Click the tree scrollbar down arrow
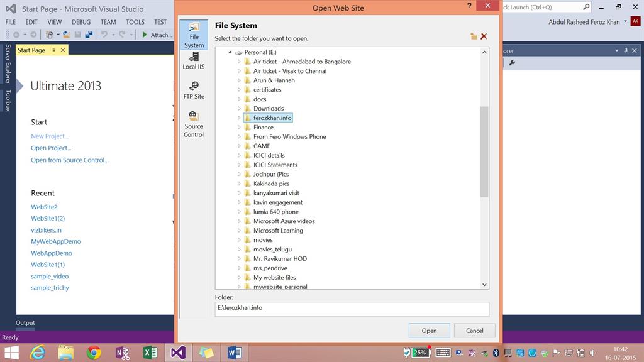644x362 pixels. click(x=484, y=285)
